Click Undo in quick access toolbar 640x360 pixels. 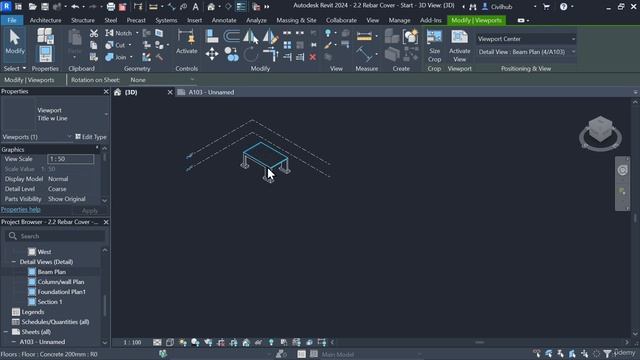point(75,7)
